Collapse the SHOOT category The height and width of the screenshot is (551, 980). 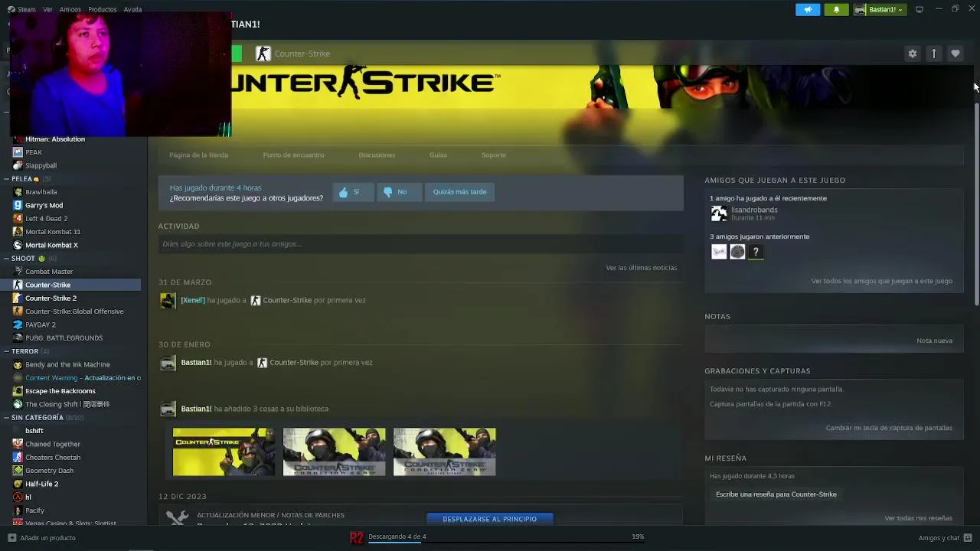click(6, 259)
